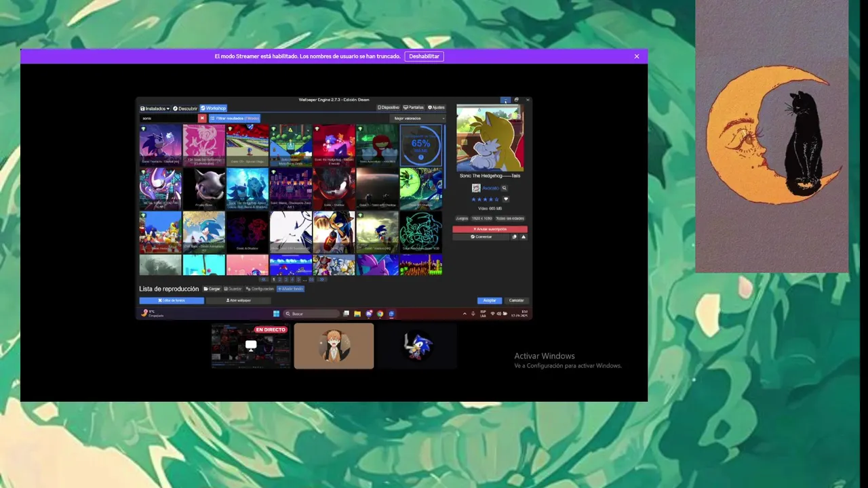Open the Instalados dropdown tab

click(x=155, y=108)
